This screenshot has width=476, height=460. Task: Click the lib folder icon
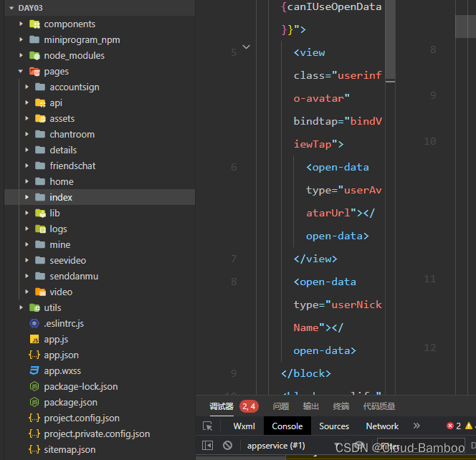[x=40, y=214]
